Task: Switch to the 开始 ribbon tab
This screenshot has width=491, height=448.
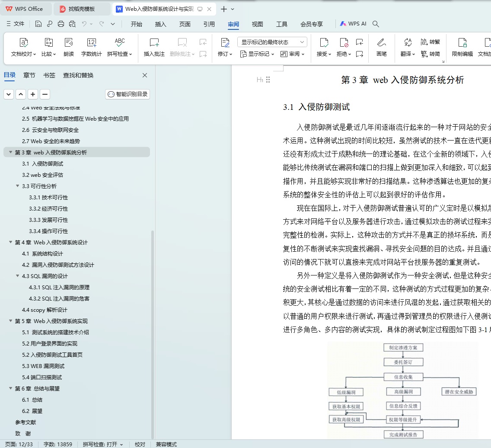Action: (x=136, y=24)
